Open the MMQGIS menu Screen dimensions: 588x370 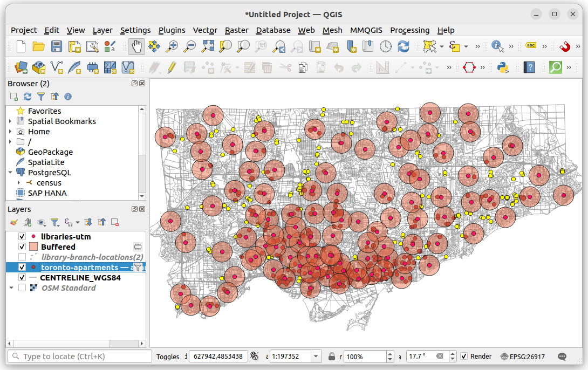(366, 30)
